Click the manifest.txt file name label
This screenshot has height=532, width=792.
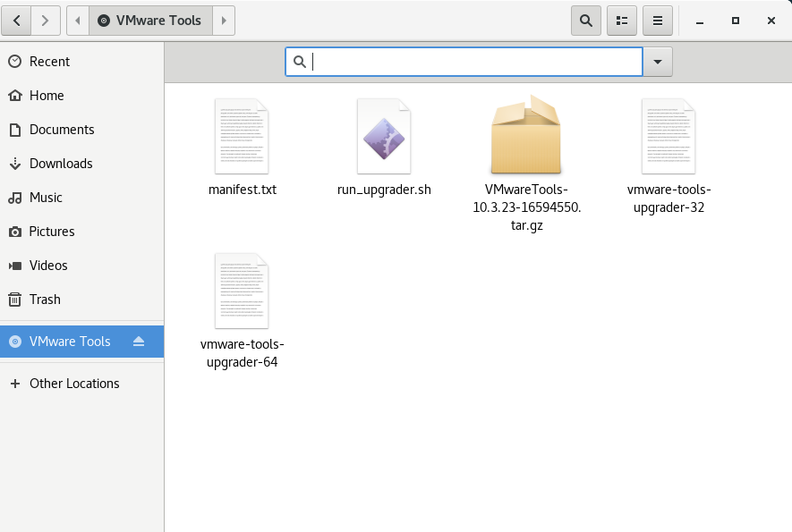coord(243,190)
